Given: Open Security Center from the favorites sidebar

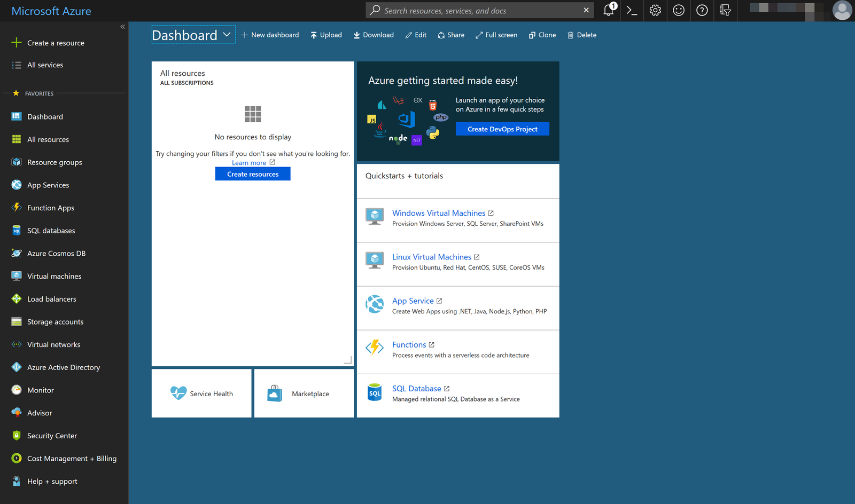Looking at the screenshot, I should (x=52, y=436).
